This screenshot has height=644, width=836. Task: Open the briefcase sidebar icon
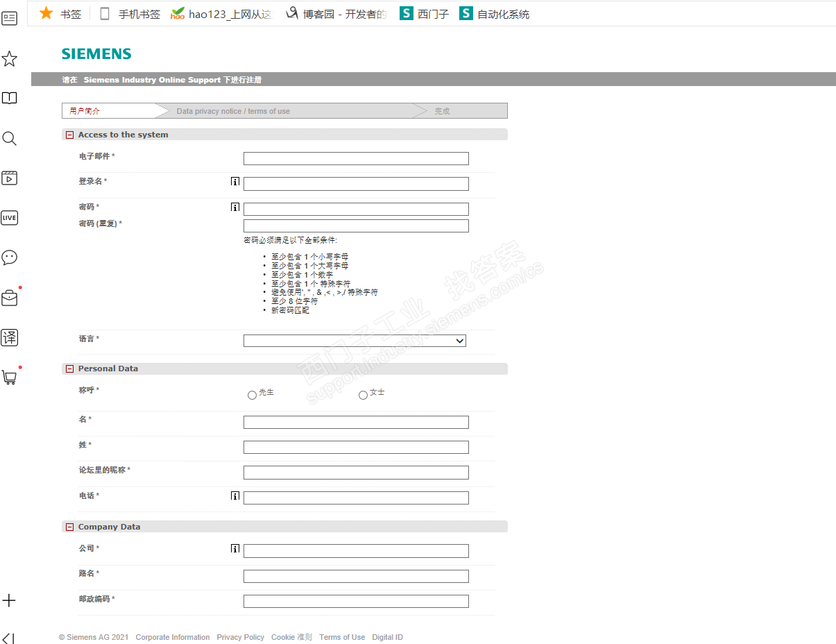[x=9, y=298]
